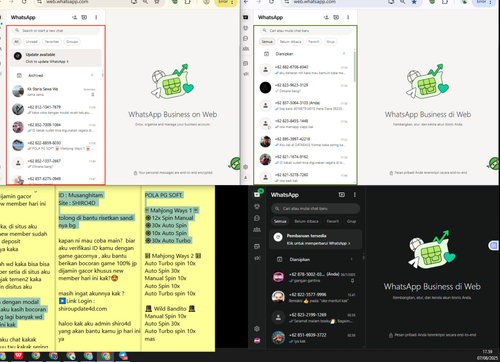
Task: Open the Diarsipkan row in the dark WhatsApp window
Action: (315, 259)
